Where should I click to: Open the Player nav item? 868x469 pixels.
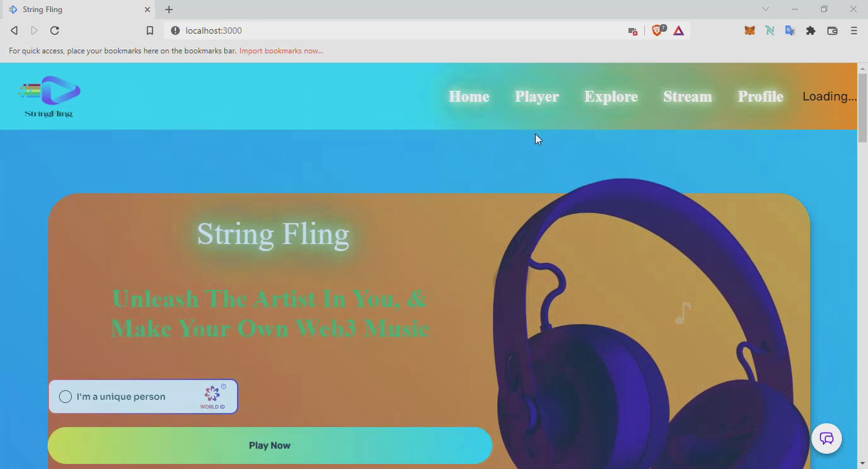[x=537, y=96]
